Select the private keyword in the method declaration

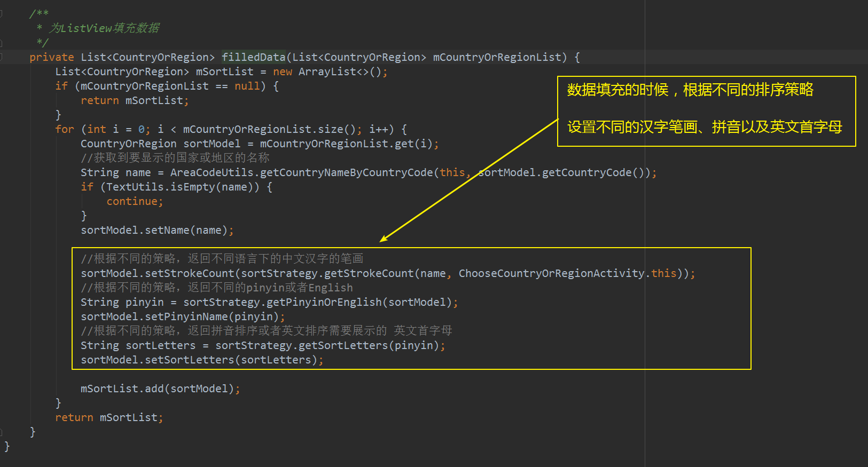pos(52,57)
